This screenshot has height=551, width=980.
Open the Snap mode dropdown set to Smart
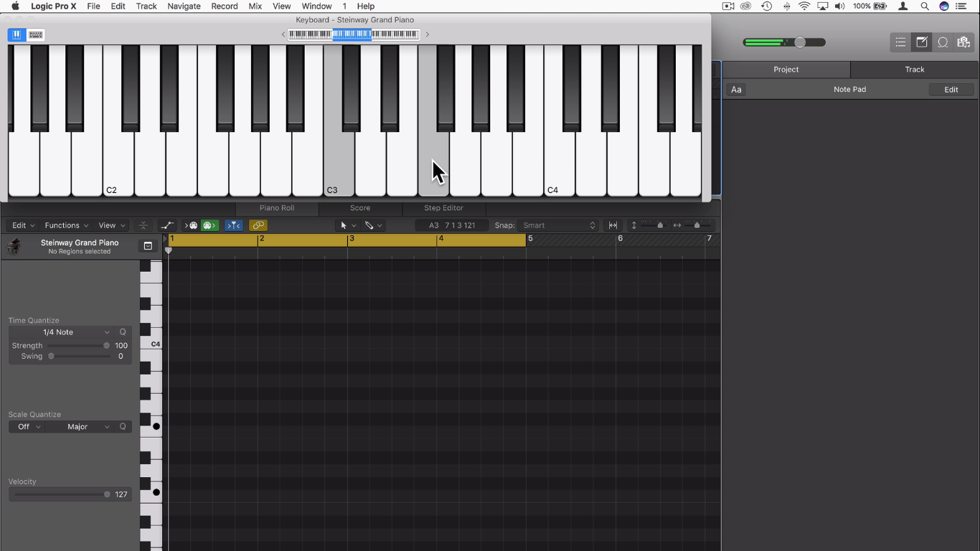click(559, 225)
